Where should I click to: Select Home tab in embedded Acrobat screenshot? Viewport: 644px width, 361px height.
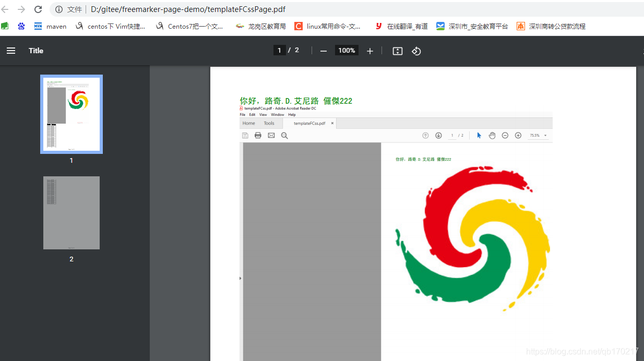click(x=249, y=123)
